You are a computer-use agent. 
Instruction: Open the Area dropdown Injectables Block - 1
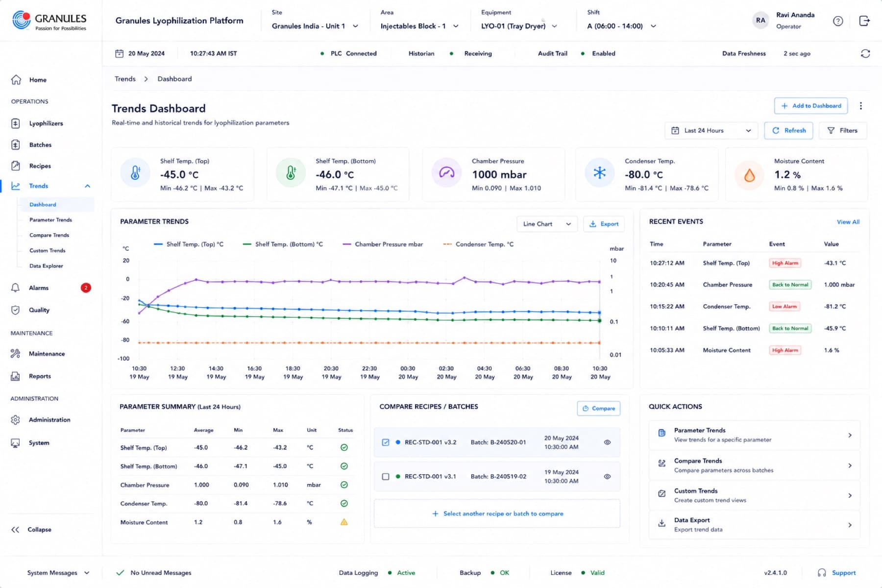pos(419,26)
